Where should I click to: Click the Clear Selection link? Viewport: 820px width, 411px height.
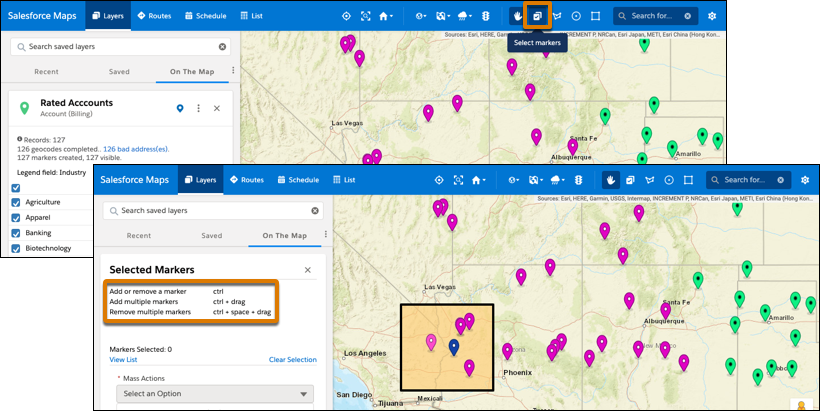(x=293, y=360)
